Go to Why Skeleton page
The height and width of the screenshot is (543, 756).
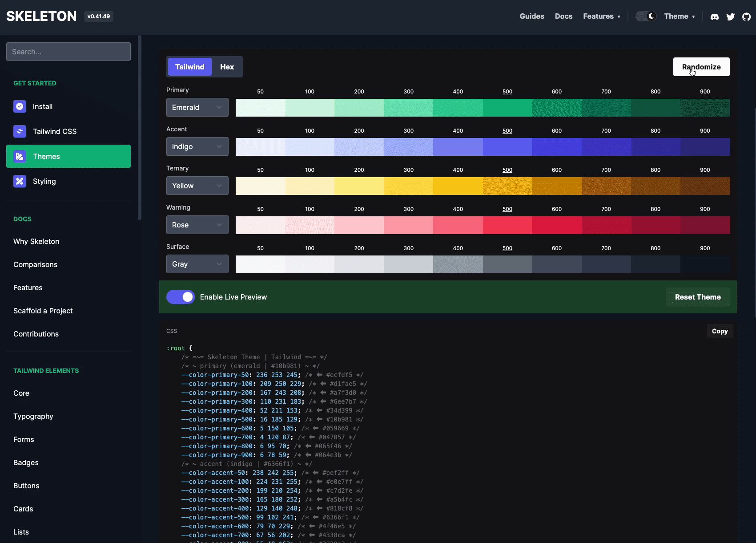pos(36,241)
